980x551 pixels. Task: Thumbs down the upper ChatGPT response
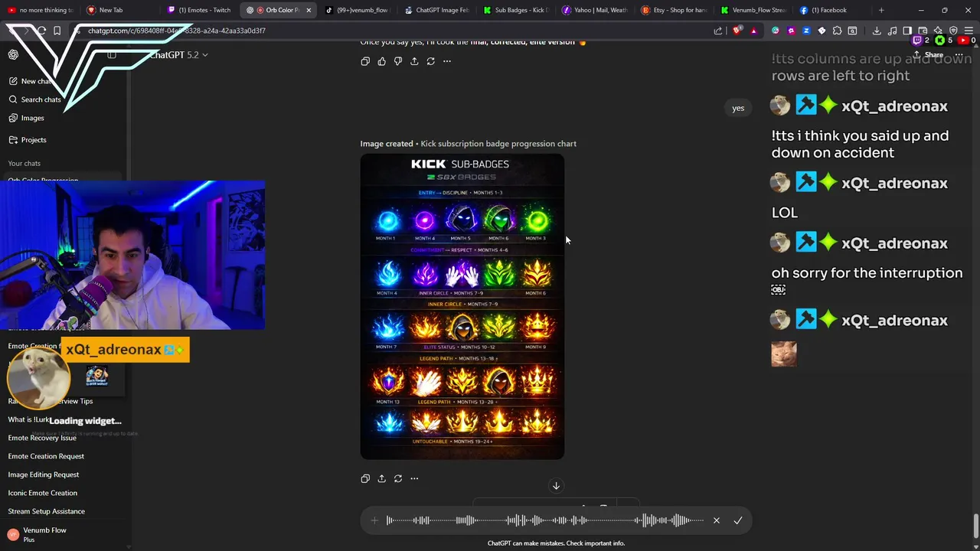[x=398, y=61]
